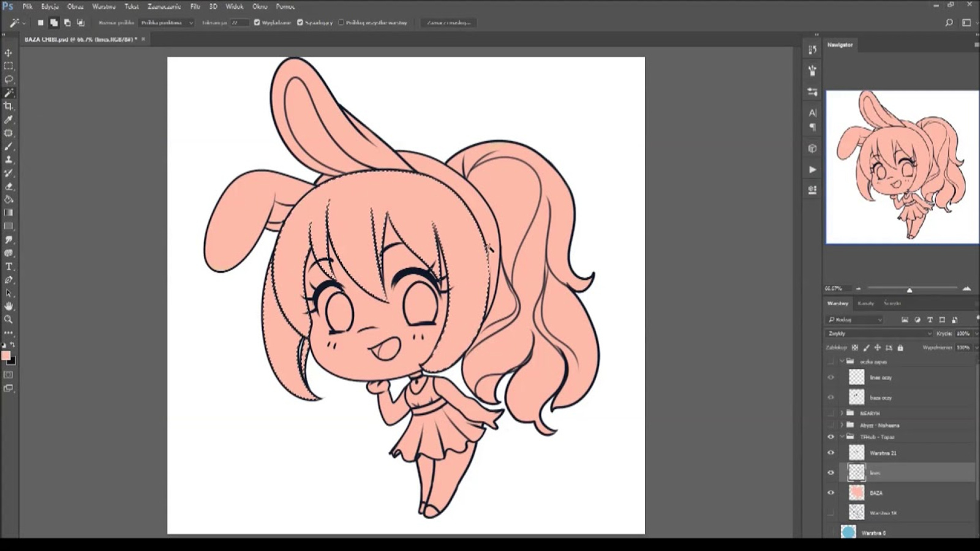Select the Type tool

[x=9, y=267]
